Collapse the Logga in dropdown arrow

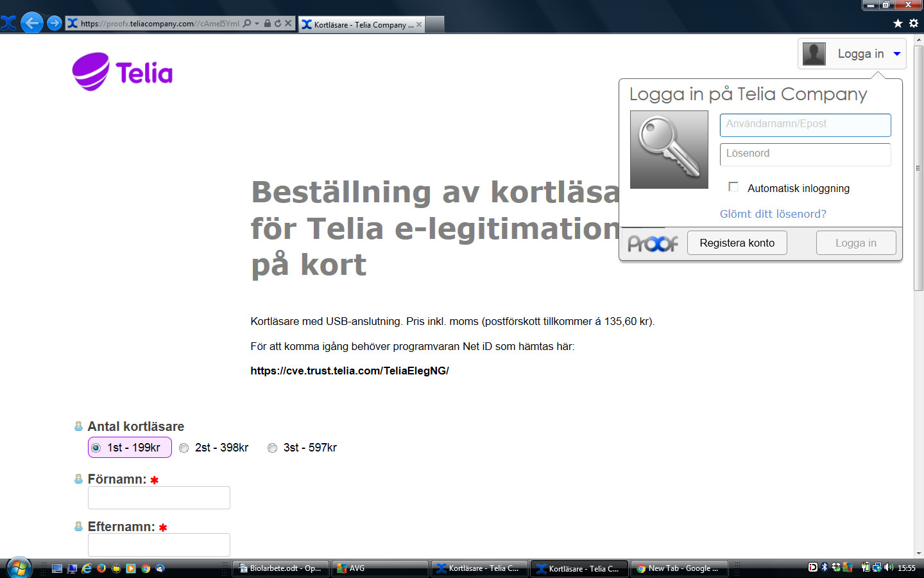[897, 54]
